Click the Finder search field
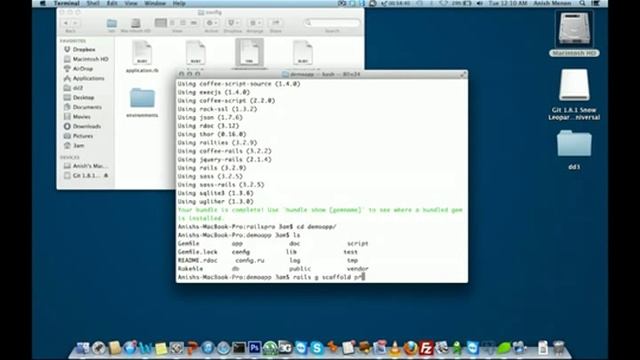Image resolution: width=640 pixels, height=360 pixels. [332, 23]
